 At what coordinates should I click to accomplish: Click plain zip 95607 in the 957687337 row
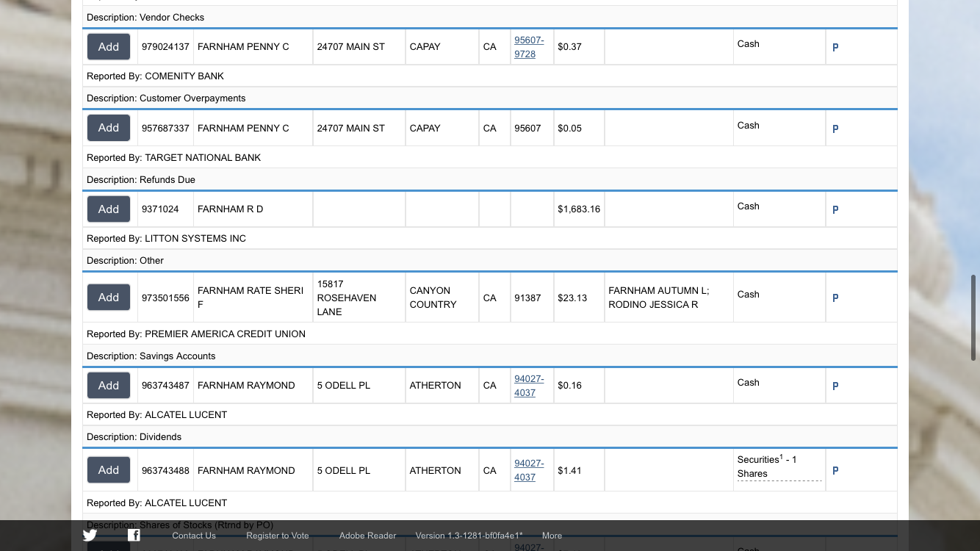click(x=527, y=129)
